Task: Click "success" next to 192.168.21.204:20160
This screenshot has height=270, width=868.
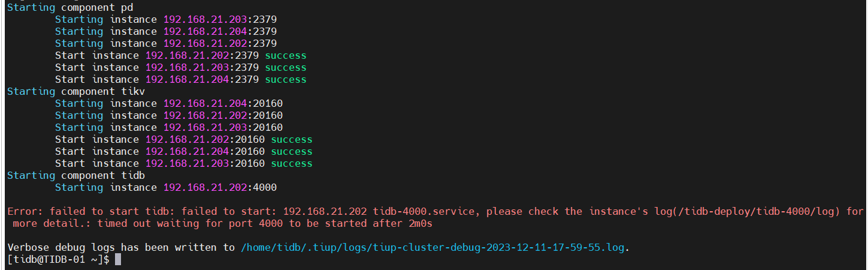Action: point(292,151)
